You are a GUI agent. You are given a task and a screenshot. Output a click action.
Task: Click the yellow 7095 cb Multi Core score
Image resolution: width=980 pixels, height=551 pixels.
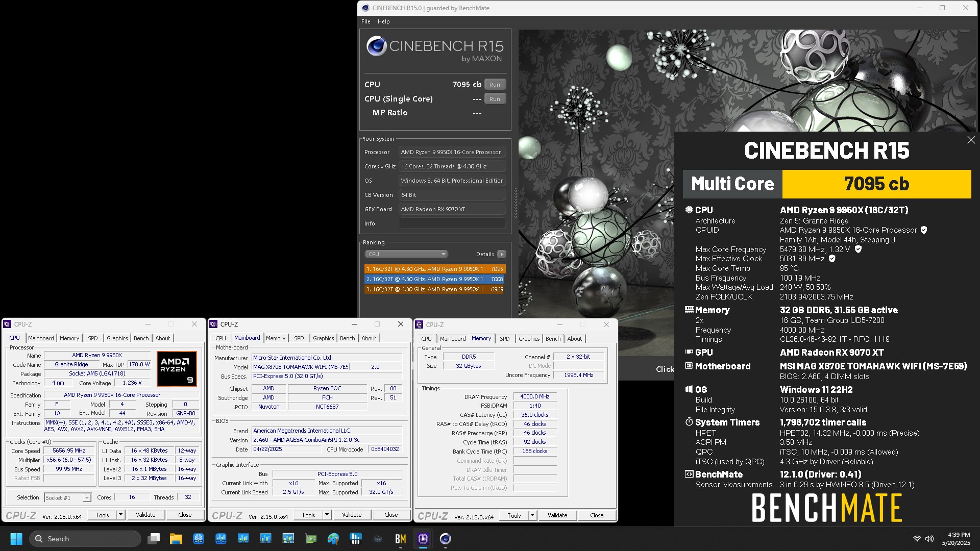coord(876,184)
